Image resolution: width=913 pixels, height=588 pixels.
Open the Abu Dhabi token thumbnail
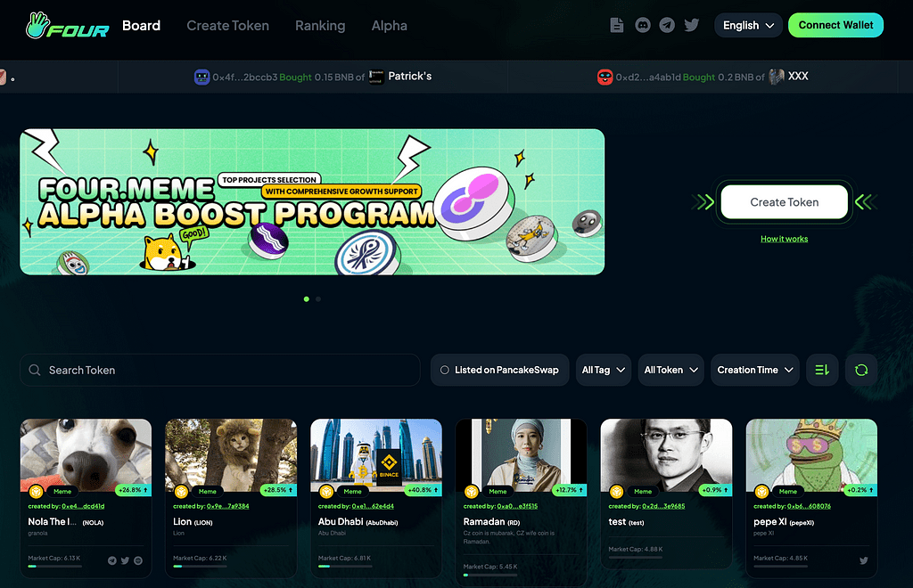coord(376,455)
